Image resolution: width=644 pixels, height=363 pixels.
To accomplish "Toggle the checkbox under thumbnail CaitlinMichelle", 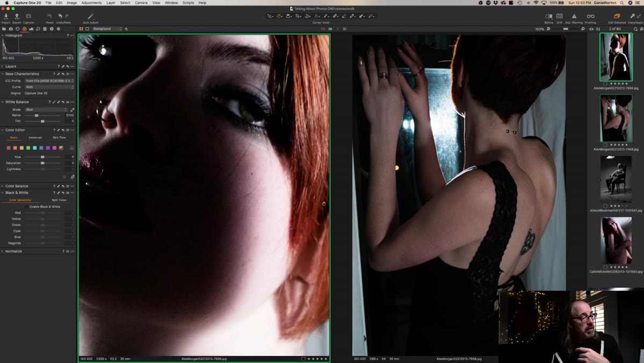I will coord(606,267).
